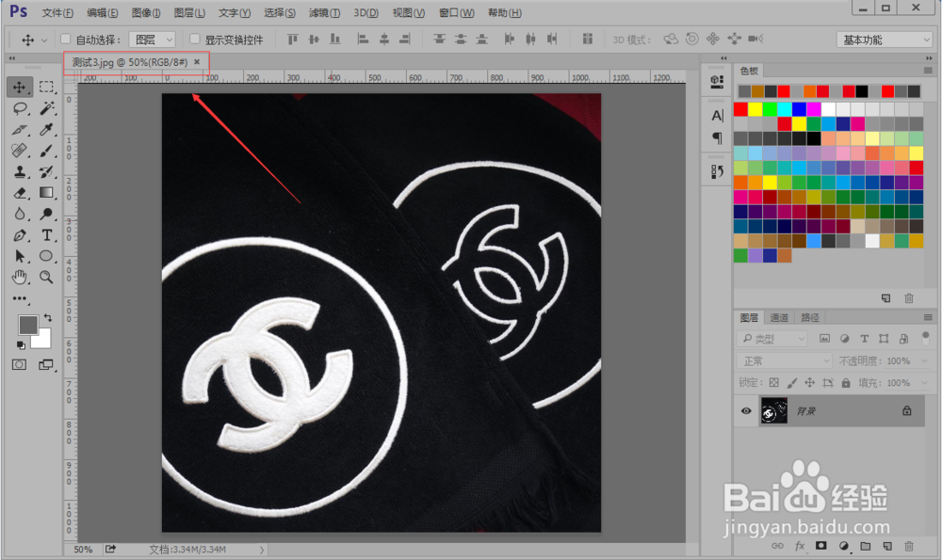Select the Pen tool

pyautogui.click(x=20, y=235)
